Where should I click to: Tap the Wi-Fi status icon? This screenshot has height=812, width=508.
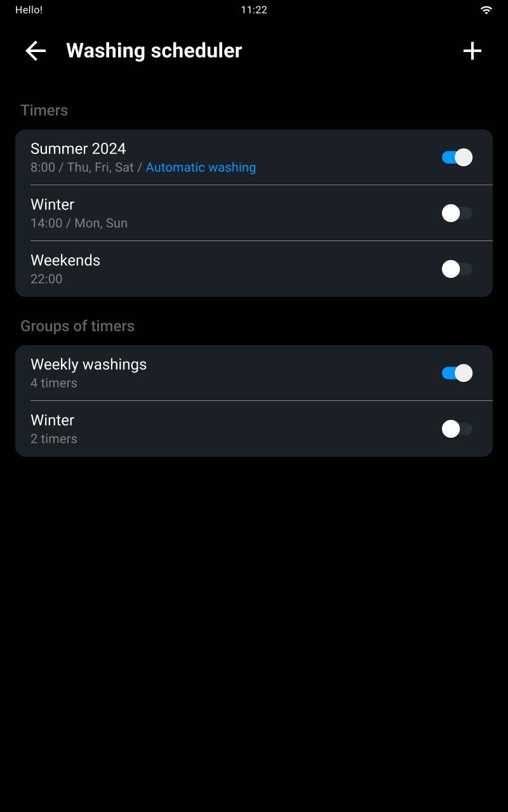pyautogui.click(x=486, y=10)
